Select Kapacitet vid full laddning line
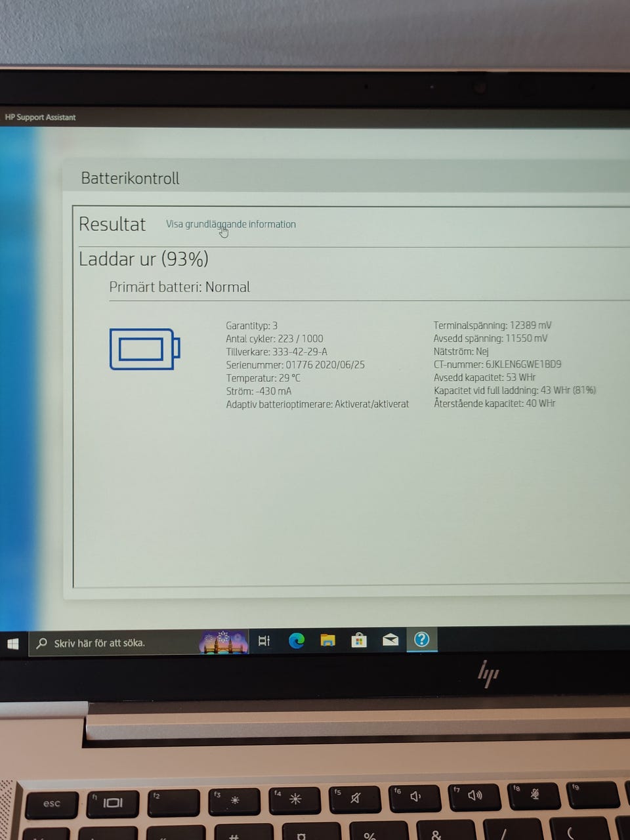This screenshot has width=630, height=840. click(x=514, y=390)
